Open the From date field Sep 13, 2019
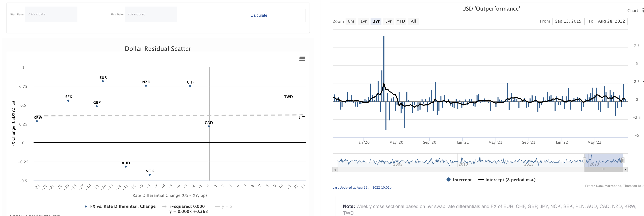 pos(568,21)
